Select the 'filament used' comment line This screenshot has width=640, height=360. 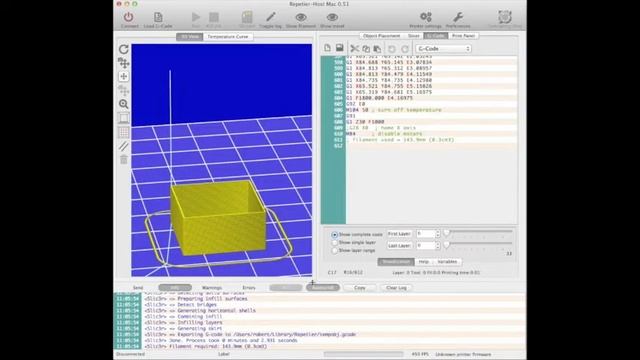click(431, 140)
